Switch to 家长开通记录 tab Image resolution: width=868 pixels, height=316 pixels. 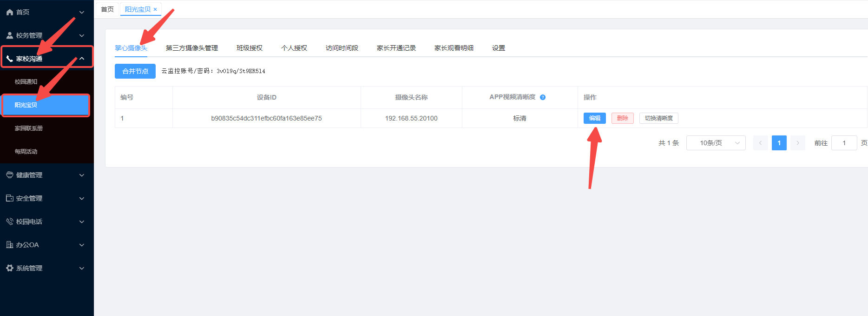tap(396, 48)
